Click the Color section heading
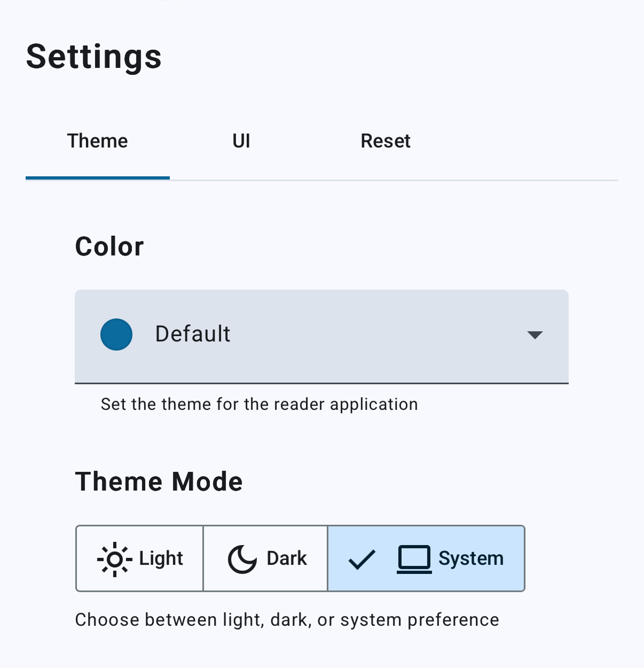 (109, 246)
